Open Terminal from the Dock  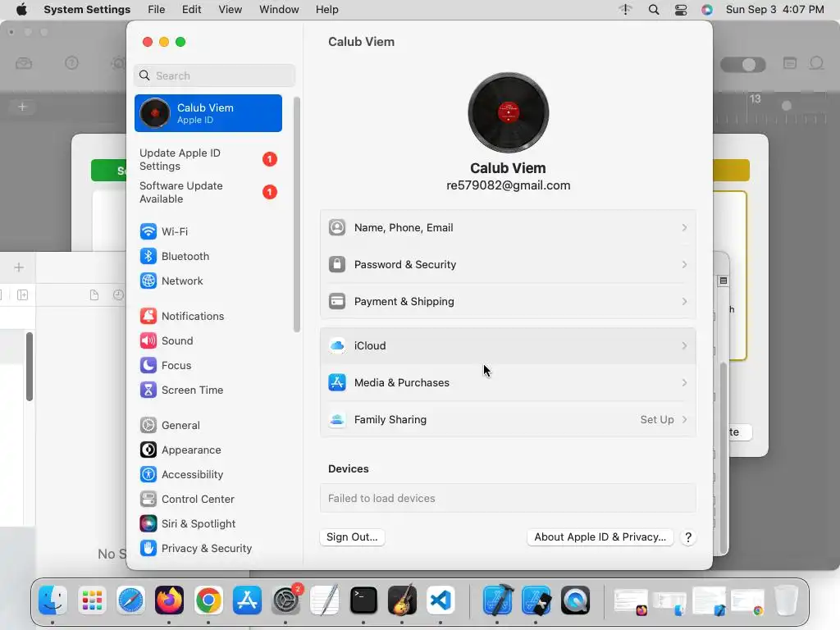363,600
